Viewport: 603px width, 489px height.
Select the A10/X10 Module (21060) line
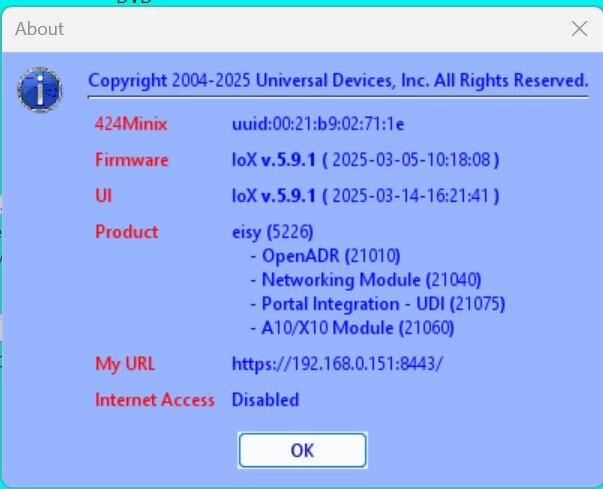point(352,328)
